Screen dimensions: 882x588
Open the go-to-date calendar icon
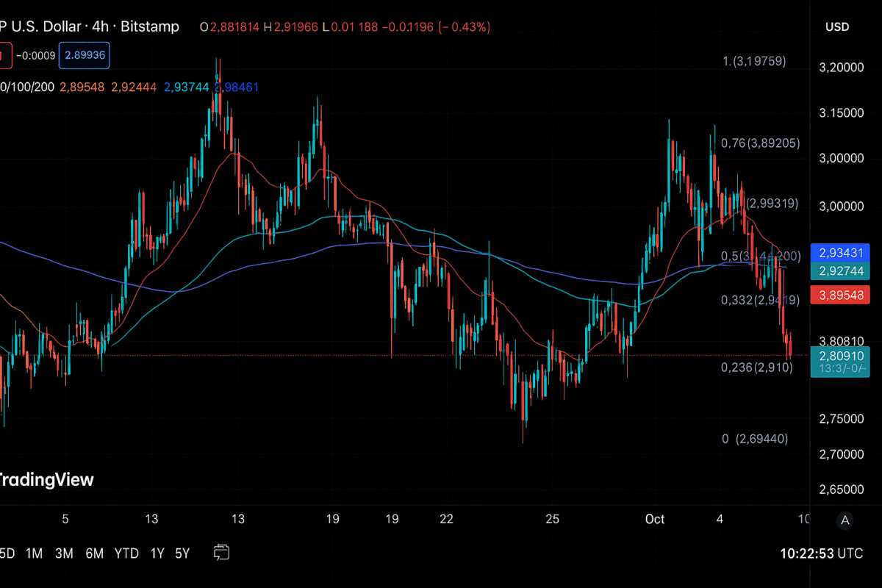(x=221, y=552)
